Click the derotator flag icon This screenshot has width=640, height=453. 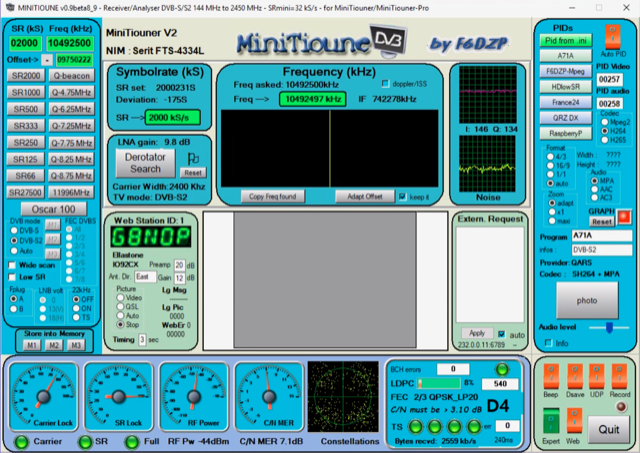193,158
